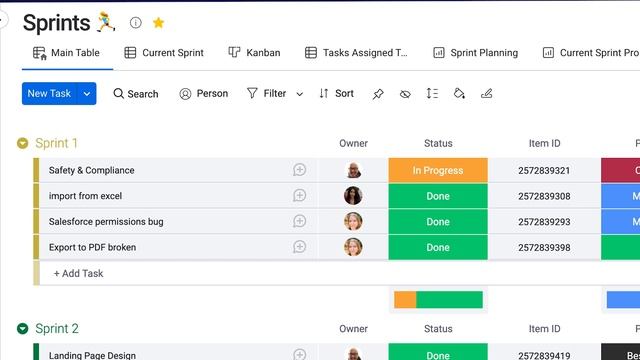Click Sprint 1 Item ID column header
This screenshot has height=360, width=640.
point(544,143)
